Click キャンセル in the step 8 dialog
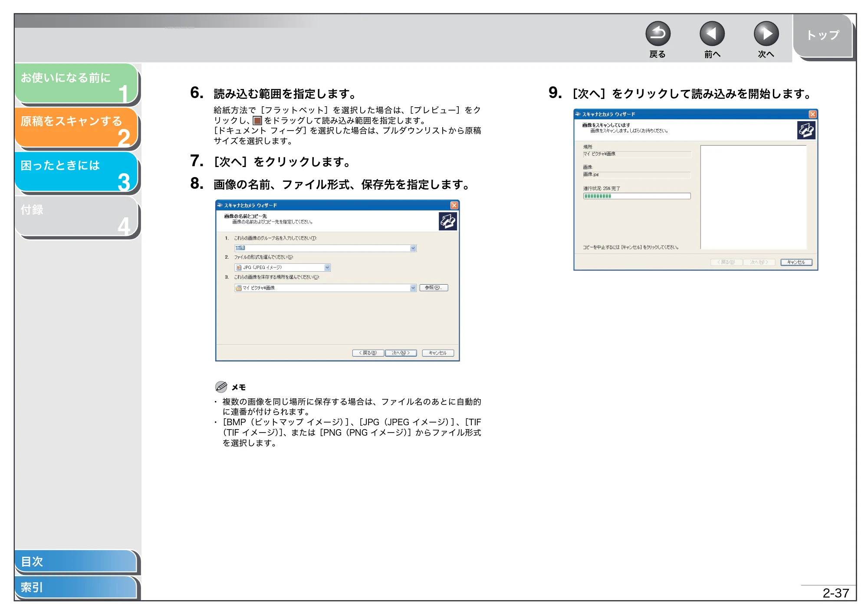The width and height of the screenshot is (868, 614). click(438, 353)
